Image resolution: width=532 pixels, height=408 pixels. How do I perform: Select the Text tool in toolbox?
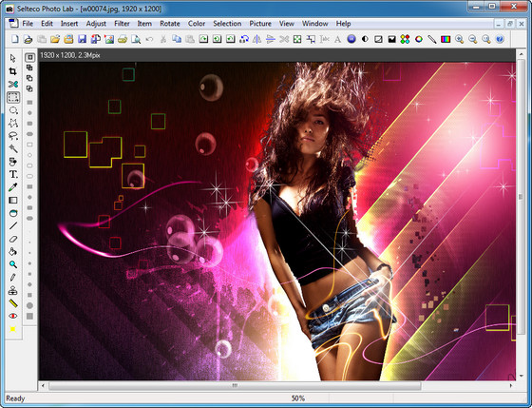(x=13, y=174)
